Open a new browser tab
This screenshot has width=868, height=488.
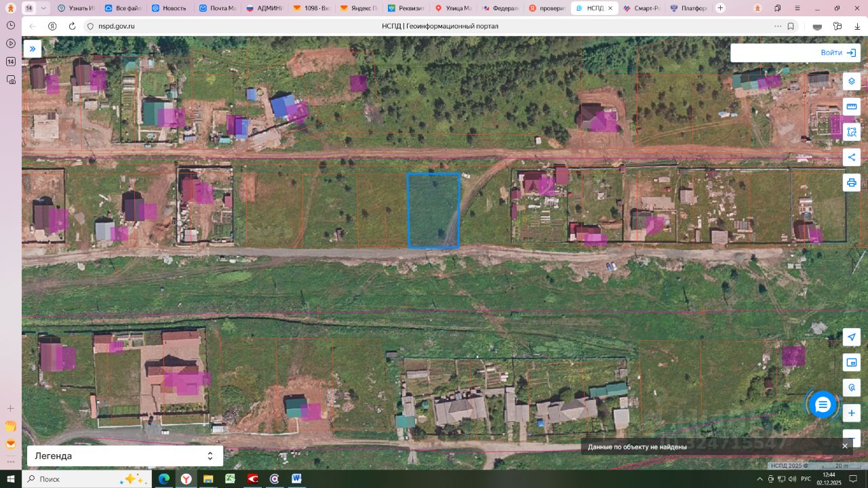720,8
